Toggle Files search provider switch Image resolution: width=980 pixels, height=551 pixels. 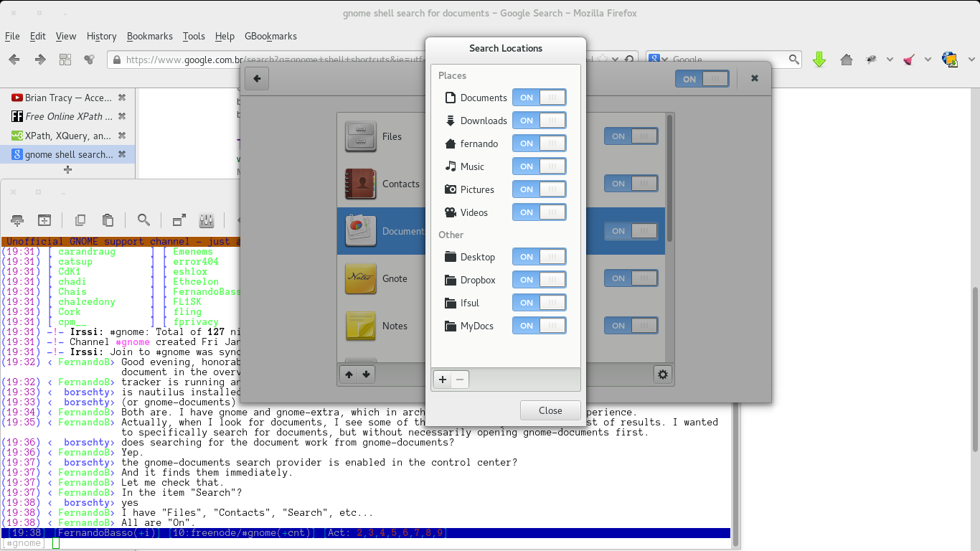point(631,136)
